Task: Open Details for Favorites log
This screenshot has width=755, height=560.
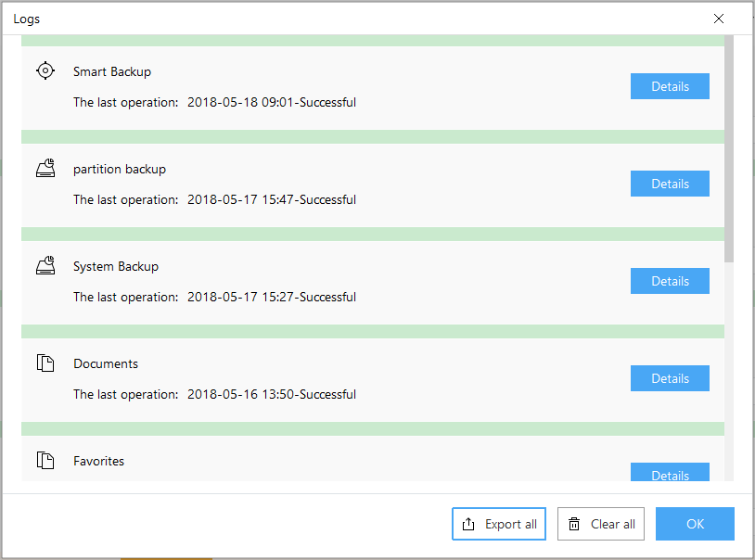Action: point(670,472)
